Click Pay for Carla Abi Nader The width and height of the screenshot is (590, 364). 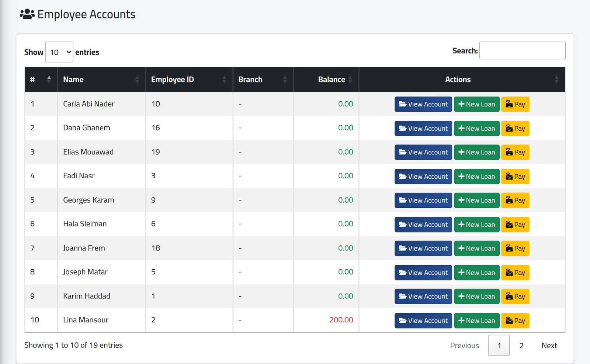(x=515, y=104)
